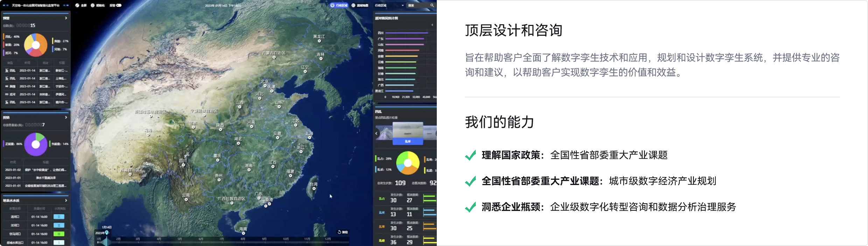
Task: Click the 北京 map marker
Action: pos(265,86)
